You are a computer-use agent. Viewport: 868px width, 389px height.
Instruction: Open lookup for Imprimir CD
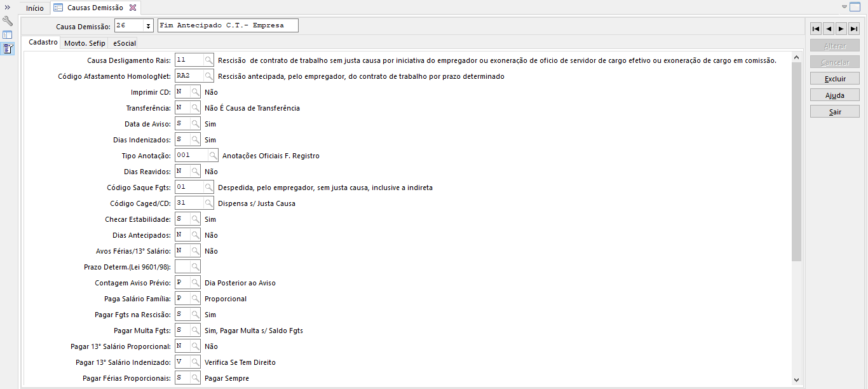195,92
